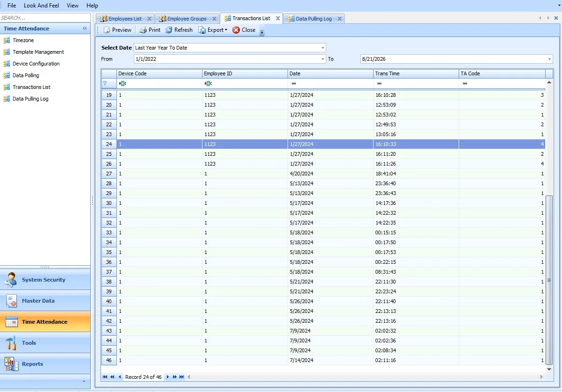
Task: Click the Trans Time filter equals icon
Action: coord(379,83)
